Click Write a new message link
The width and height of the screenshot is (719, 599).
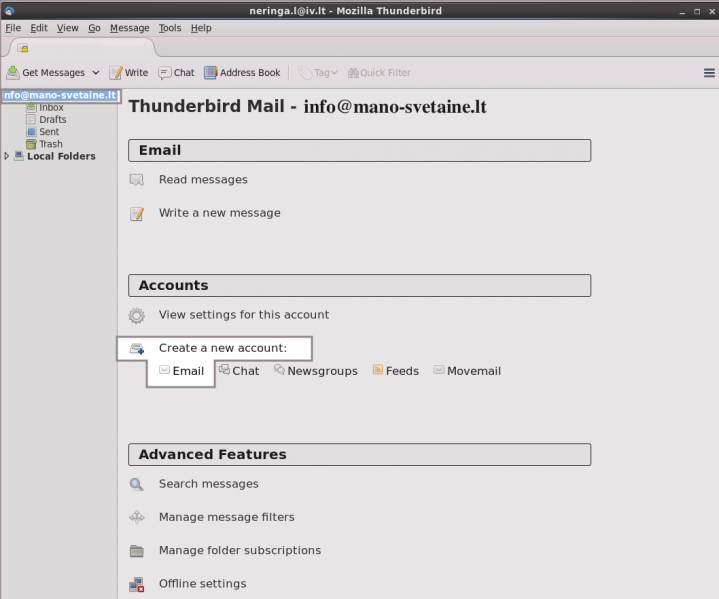point(220,213)
